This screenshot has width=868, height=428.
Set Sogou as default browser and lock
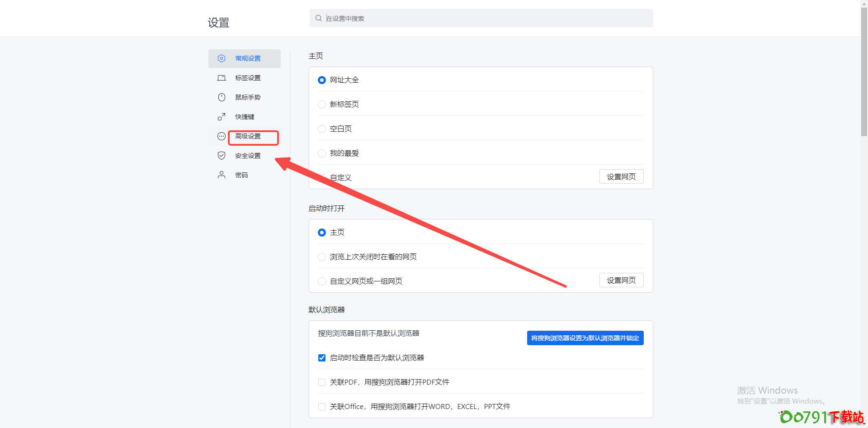click(x=585, y=338)
